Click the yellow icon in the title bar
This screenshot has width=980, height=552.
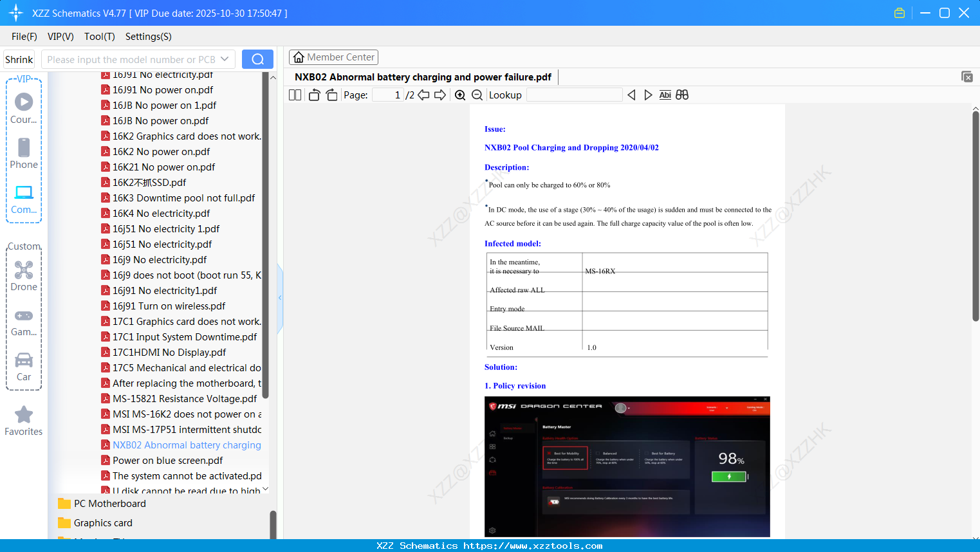click(900, 13)
